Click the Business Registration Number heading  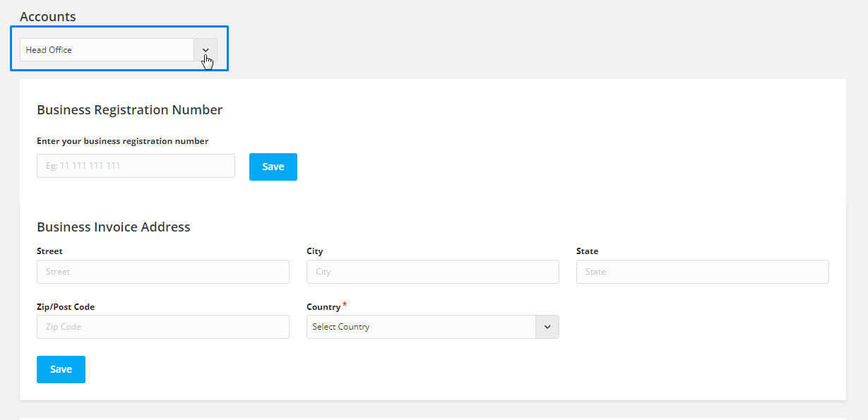pyautogui.click(x=130, y=110)
